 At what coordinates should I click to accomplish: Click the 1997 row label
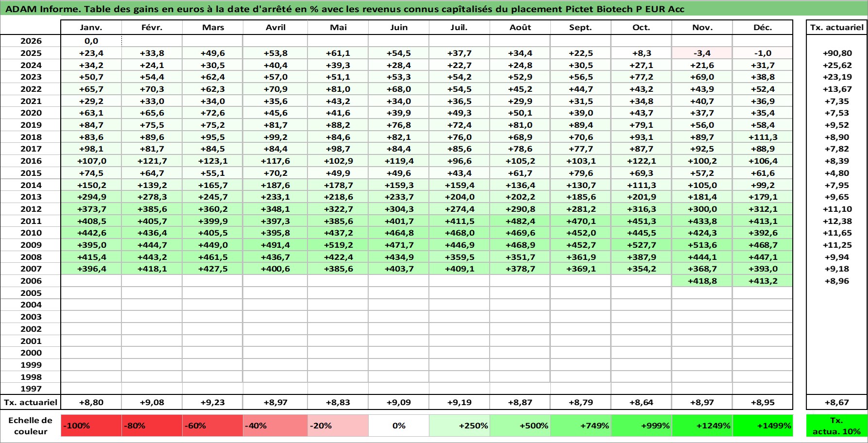tap(31, 389)
